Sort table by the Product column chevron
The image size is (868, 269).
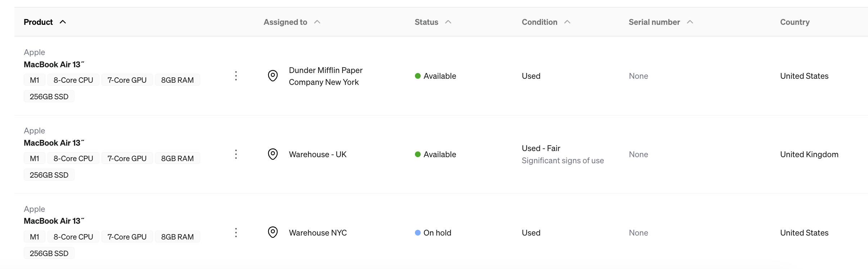pyautogui.click(x=63, y=22)
